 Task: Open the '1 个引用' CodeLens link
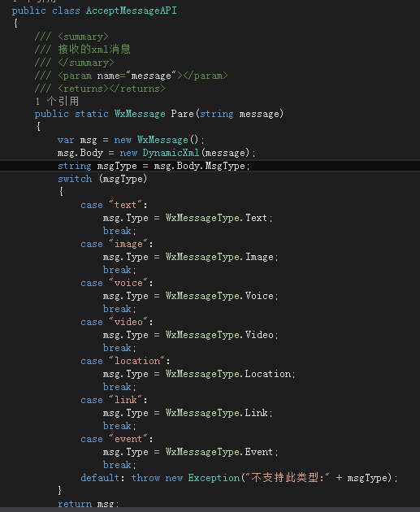pyautogui.click(x=57, y=102)
